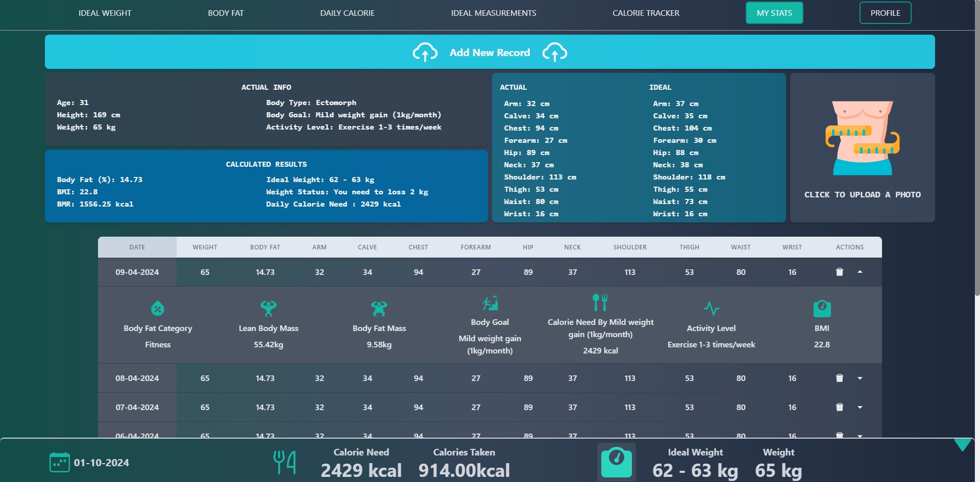Screen dimensions: 980x482
Task: Click the Body Fat Category droplet icon
Action: tap(158, 308)
